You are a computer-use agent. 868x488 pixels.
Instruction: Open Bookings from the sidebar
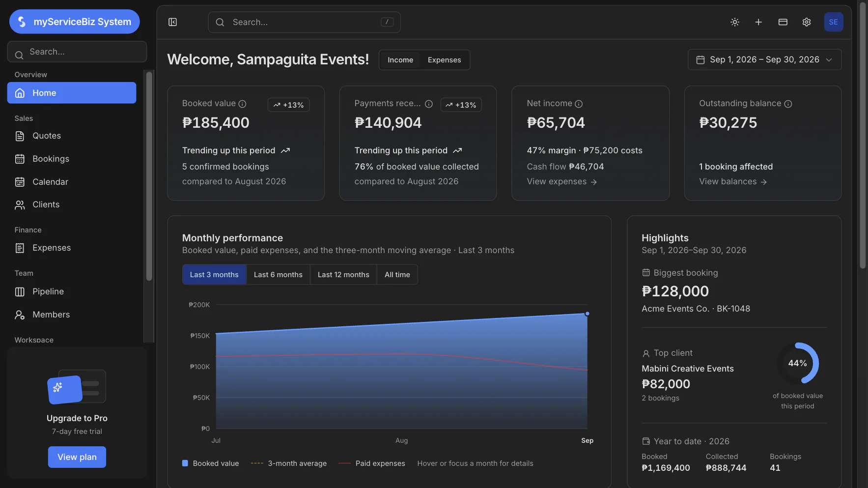[72, 159]
